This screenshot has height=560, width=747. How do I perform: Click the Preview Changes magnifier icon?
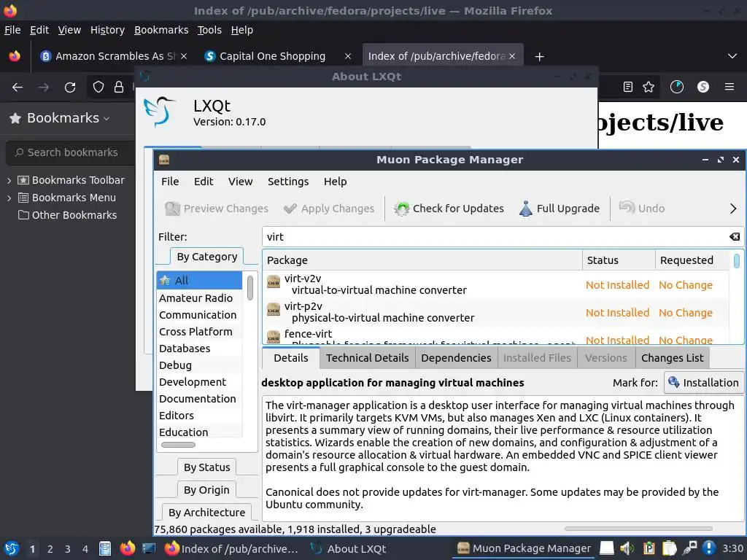tap(172, 209)
